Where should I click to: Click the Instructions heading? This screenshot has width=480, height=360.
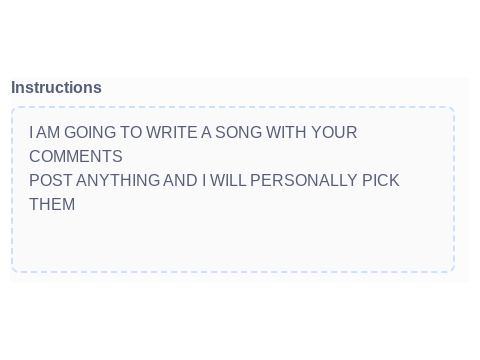tap(56, 88)
